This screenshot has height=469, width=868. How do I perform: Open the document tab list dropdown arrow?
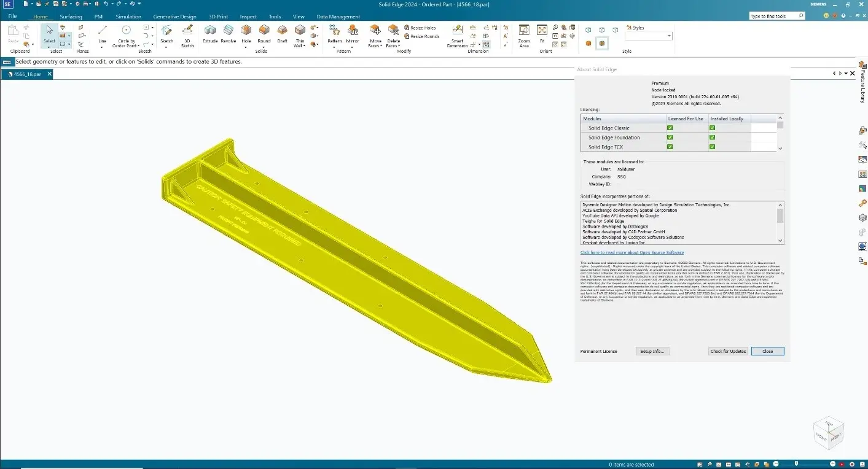click(x=846, y=74)
